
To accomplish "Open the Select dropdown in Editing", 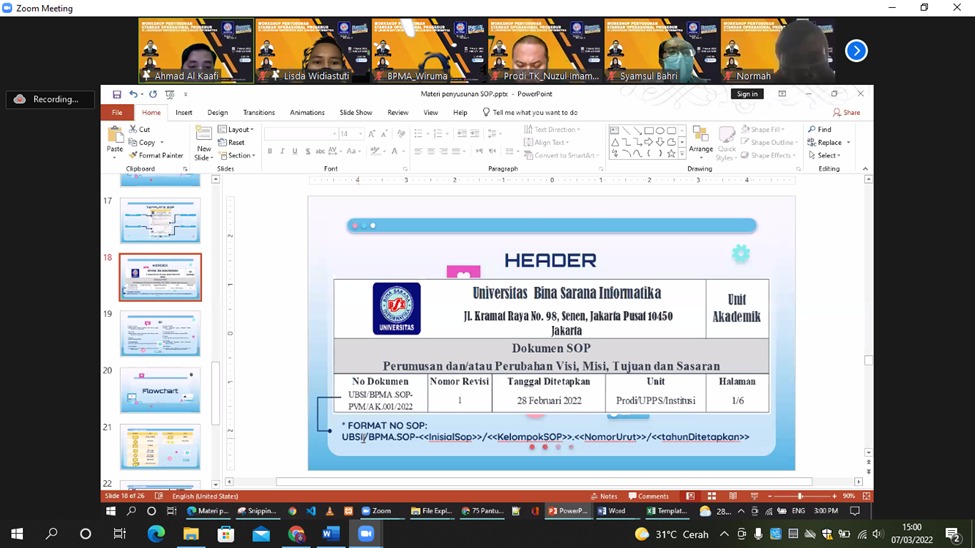I will (x=825, y=156).
